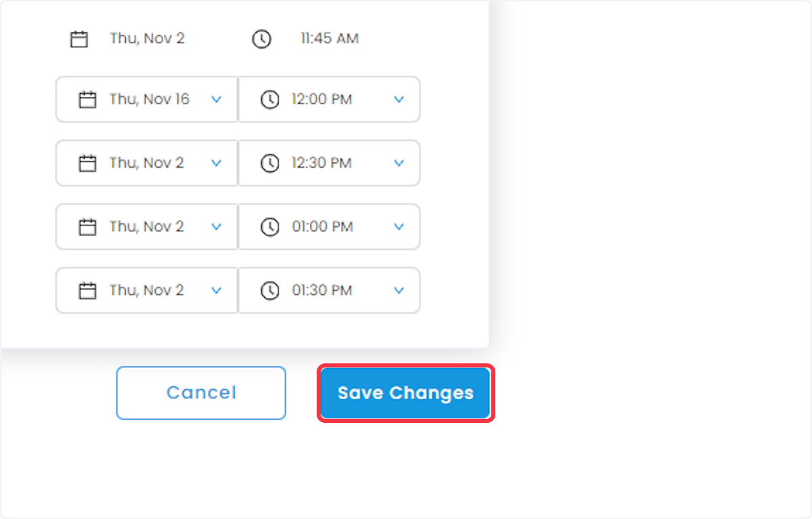Save Changes to the schedule
Screen dimensions: 812x519
[x=405, y=393]
